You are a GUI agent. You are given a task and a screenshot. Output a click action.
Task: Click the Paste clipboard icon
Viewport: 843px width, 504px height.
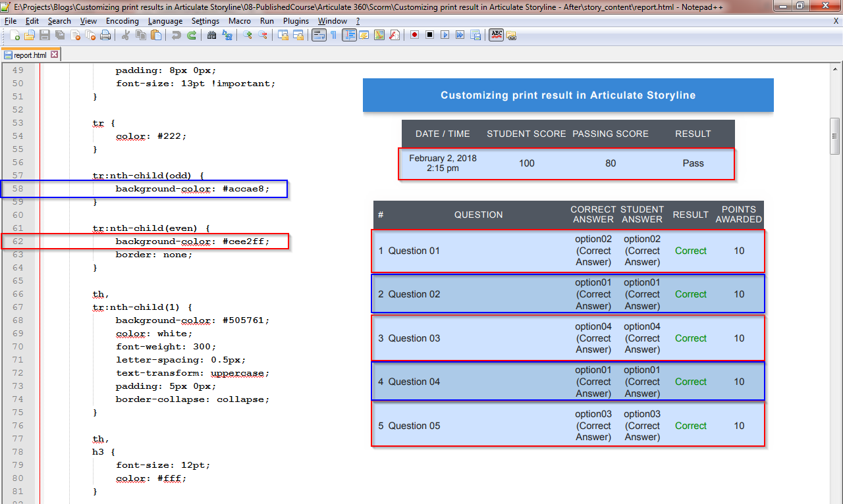156,35
